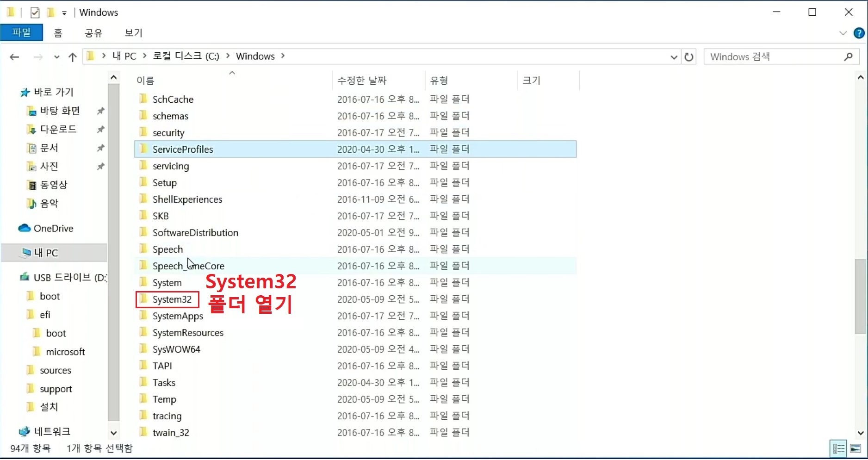Sort by the 유형 column header
The image size is (868, 460).
(471, 80)
